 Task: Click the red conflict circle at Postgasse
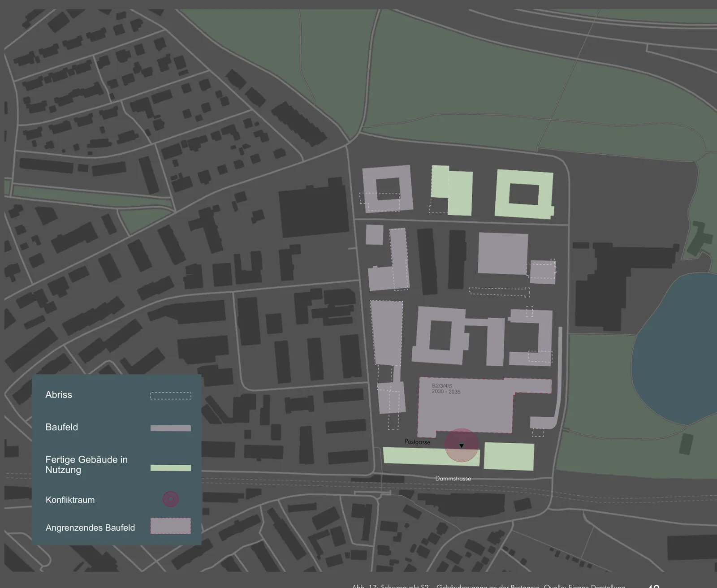[x=462, y=445]
